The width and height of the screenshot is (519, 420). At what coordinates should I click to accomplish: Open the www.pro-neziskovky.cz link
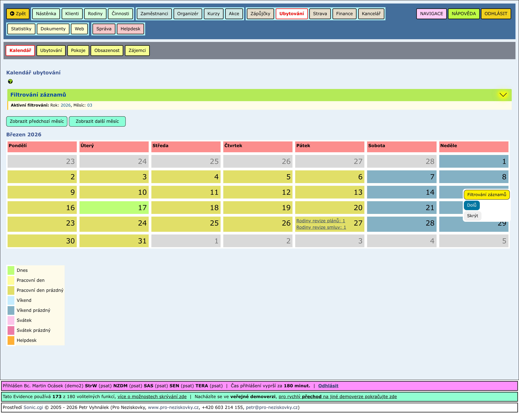pyautogui.click(x=173, y=407)
